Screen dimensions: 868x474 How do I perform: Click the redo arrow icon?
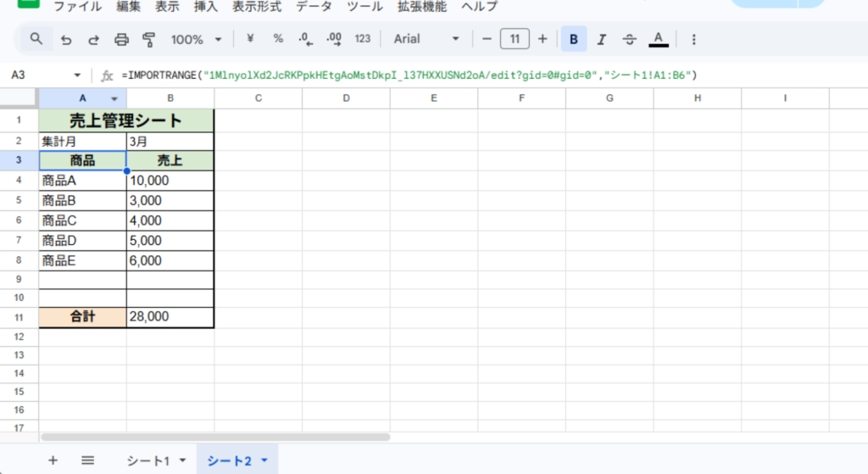(93, 39)
